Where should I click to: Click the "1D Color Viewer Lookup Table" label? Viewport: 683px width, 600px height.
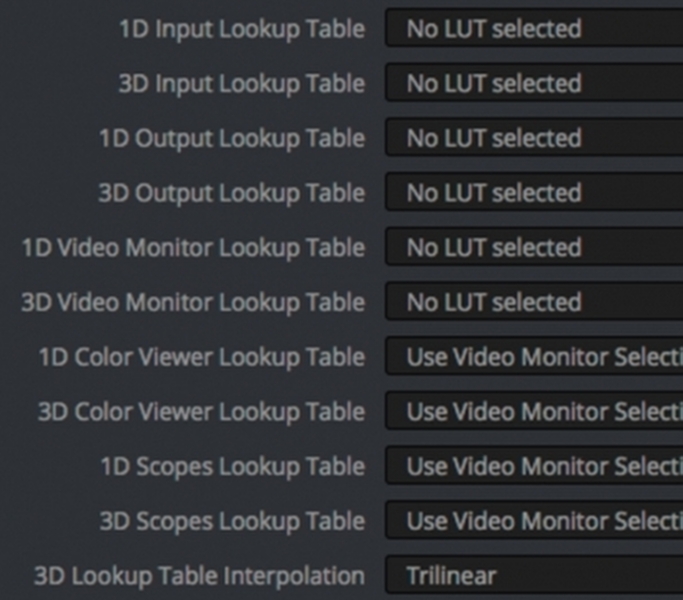pyautogui.click(x=202, y=357)
